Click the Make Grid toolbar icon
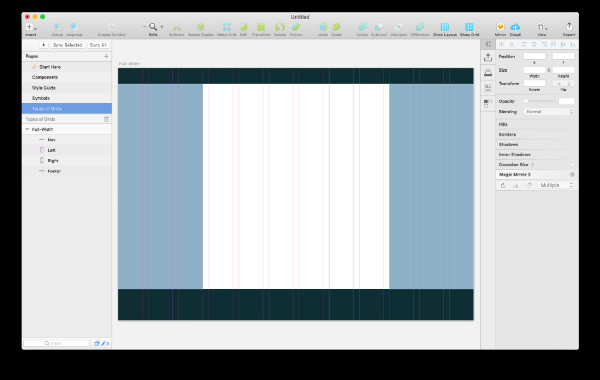This screenshot has height=380, width=600. point(227,27)
